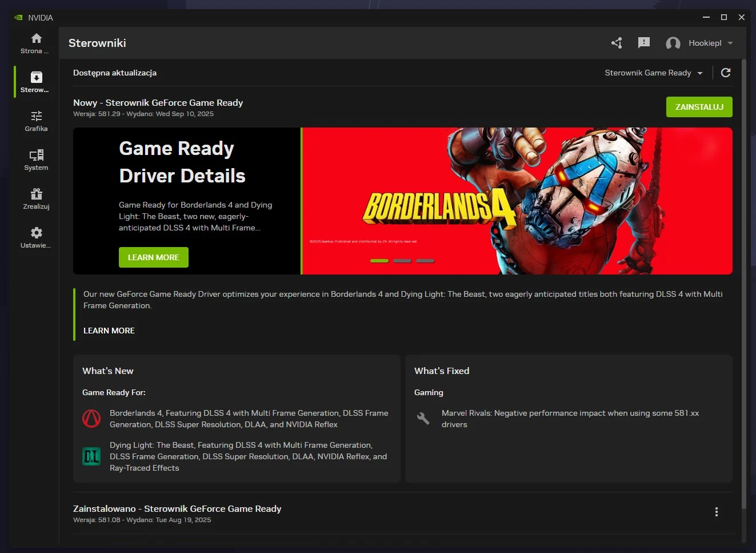Click the wrench icon under Gaming
Screen dimensions: 756x553
[x=423, y=419]
